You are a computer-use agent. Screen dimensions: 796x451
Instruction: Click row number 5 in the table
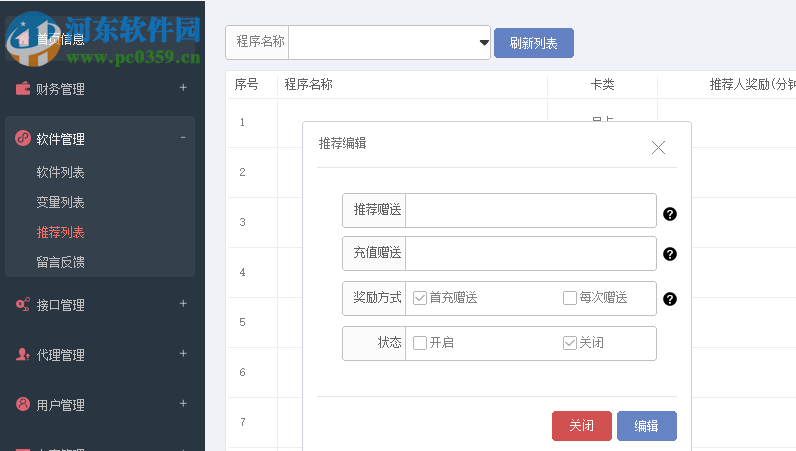pyautogui.click(x=243, y=322)
